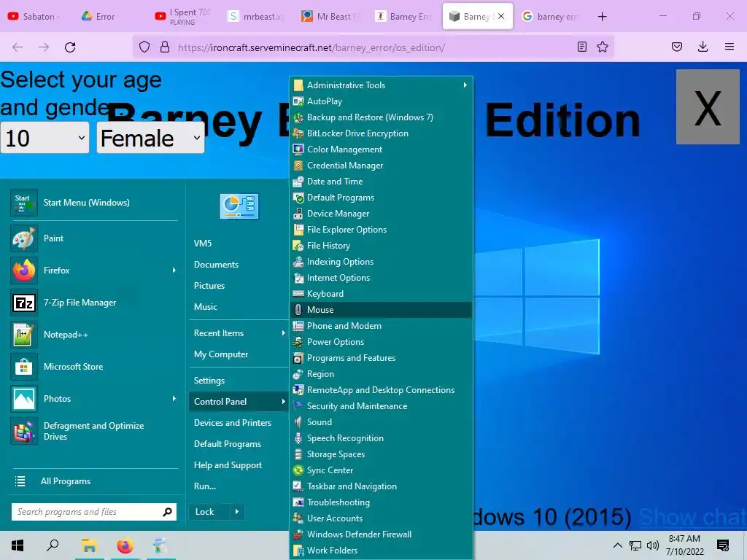Open the notification center icon
The image size is (747, 560).
click(x=723, y=545)
